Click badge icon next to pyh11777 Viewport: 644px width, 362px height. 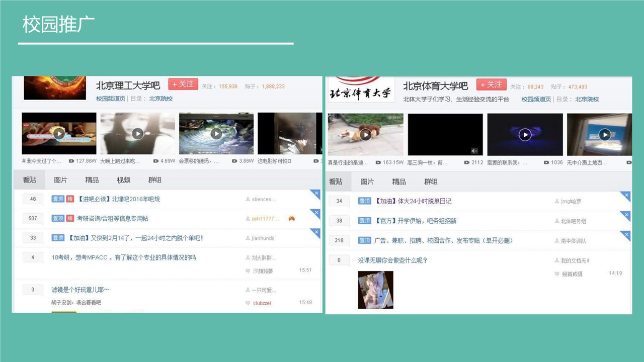pos(291,219)
